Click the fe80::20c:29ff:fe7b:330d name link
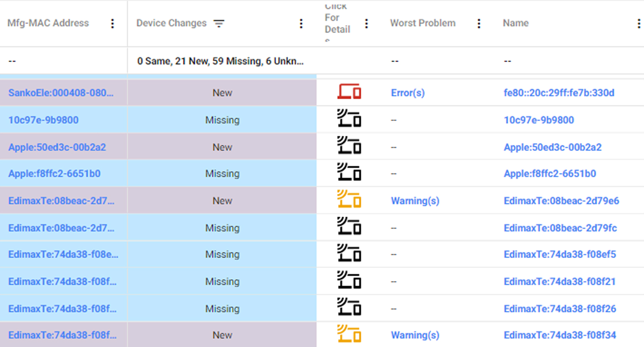Image resolution: width=644 pixels, height=347 pixels. click(558, 93)
